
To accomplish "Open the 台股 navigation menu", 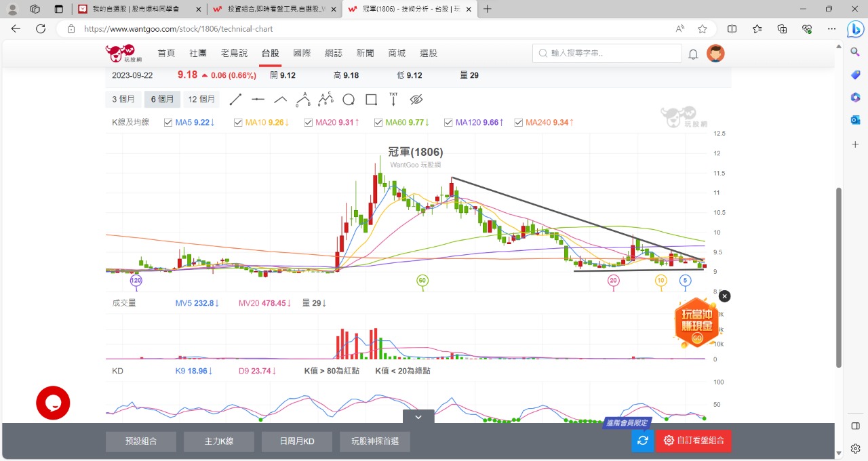I will 270,53.
